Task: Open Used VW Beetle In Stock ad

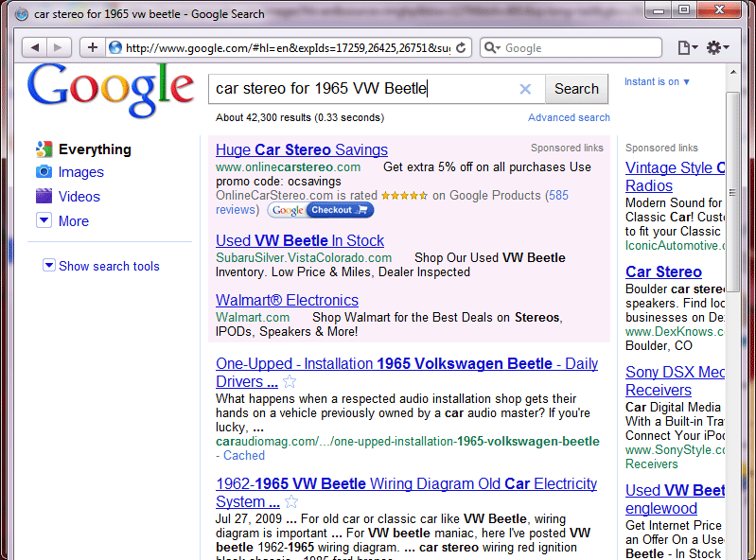Action: point(299,240)
